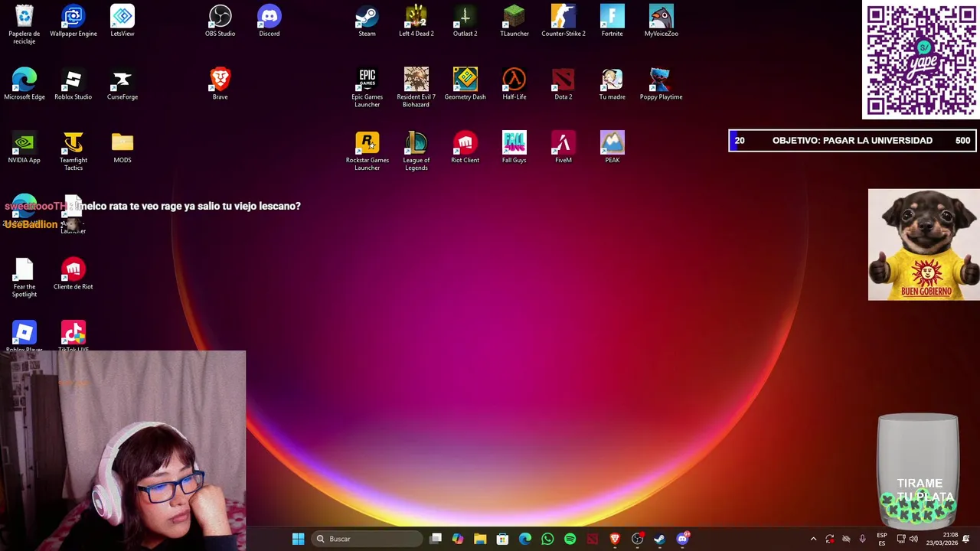The image size is (980, 551).
Task: Open OBS Studio desktop shortcut
Action: tap(220, 21)
